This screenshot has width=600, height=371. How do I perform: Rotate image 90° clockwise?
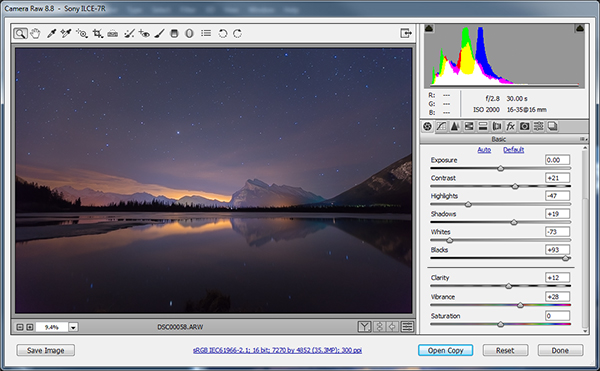238,34
